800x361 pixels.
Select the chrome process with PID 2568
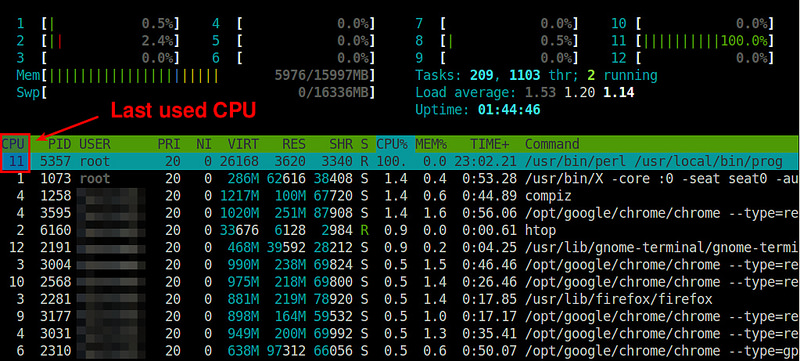pos(400,282)
